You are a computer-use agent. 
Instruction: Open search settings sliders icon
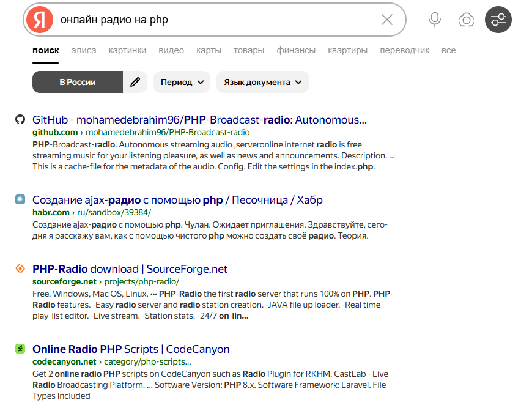[x=498, y=20]
